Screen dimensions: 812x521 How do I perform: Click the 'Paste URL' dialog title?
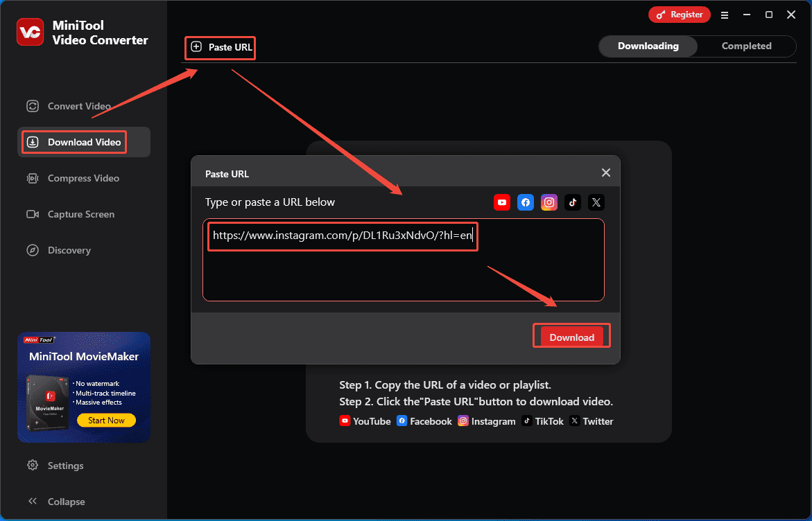pos(227,174)
